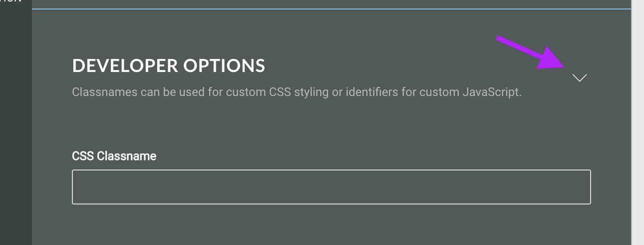Focus the CSS Classname text field
The height and width of the screenshot is (245, 644).
331,187
